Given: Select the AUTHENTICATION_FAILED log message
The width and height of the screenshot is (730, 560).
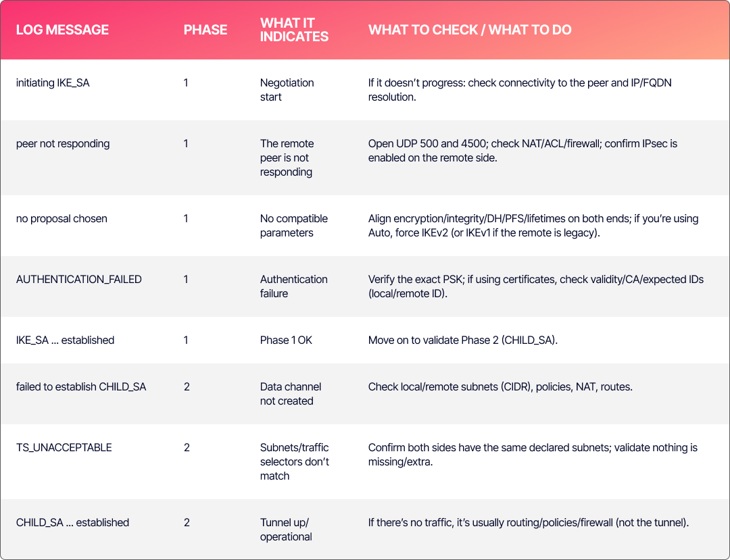Looking at the screenshot, I should (79, 280).
